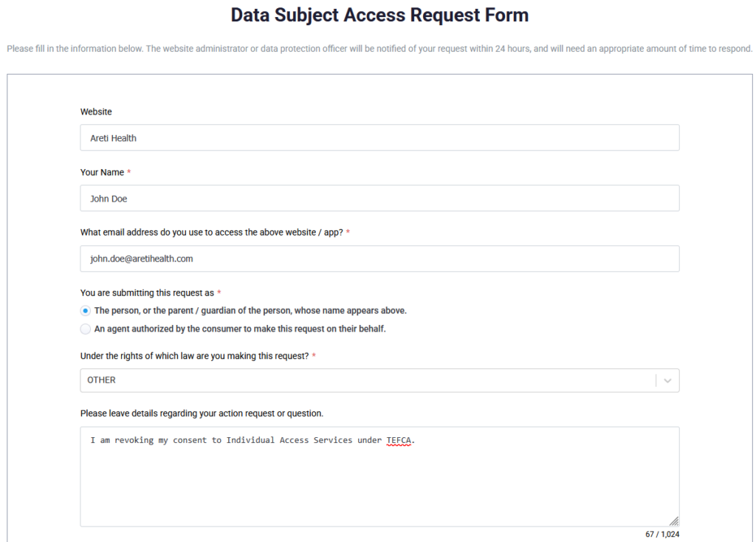This screenshot has height=542, width=756.
Task: Click the "Please leave details regarding your action" label
Action: [202, 414]
